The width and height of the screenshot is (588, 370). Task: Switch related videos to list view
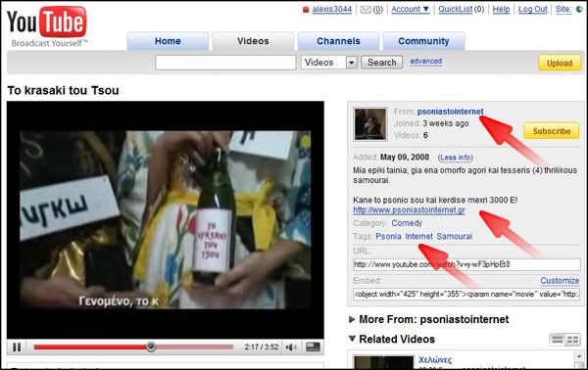[558, 340]
